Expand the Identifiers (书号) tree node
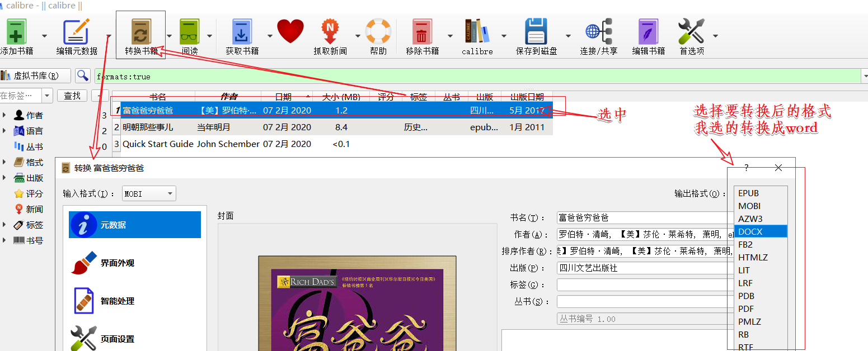 (x=5, y=240)
